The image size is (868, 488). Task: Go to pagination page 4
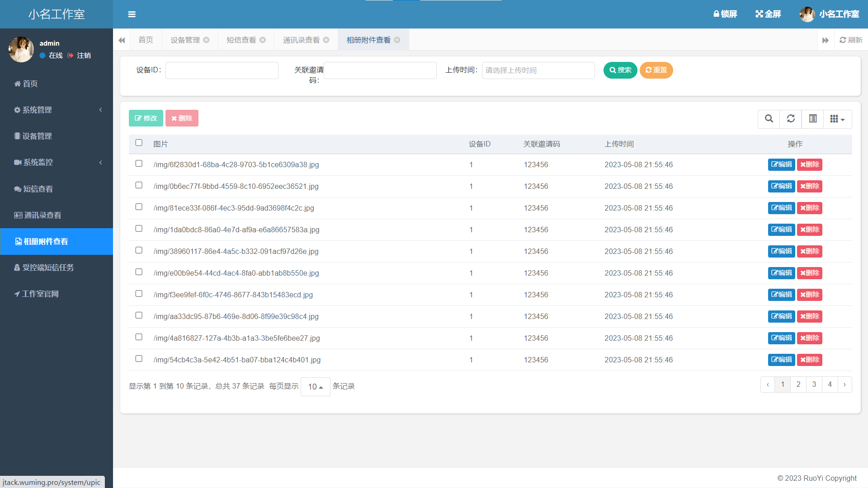coord(830,385)
